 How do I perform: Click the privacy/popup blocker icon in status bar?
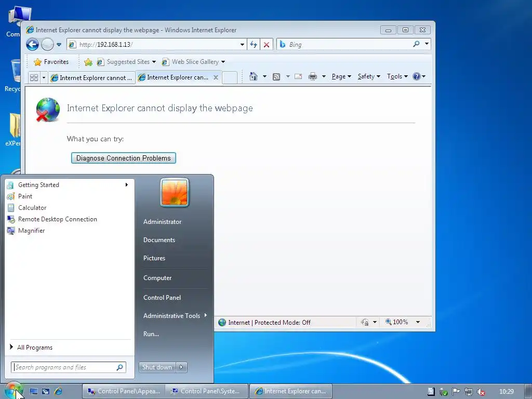click(365, 322)
